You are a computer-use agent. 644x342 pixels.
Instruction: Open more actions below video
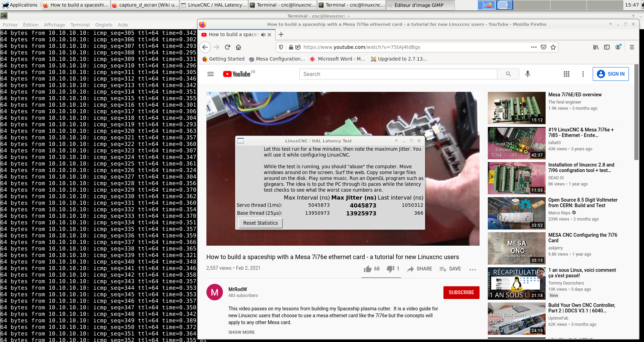tap(473, 269)
